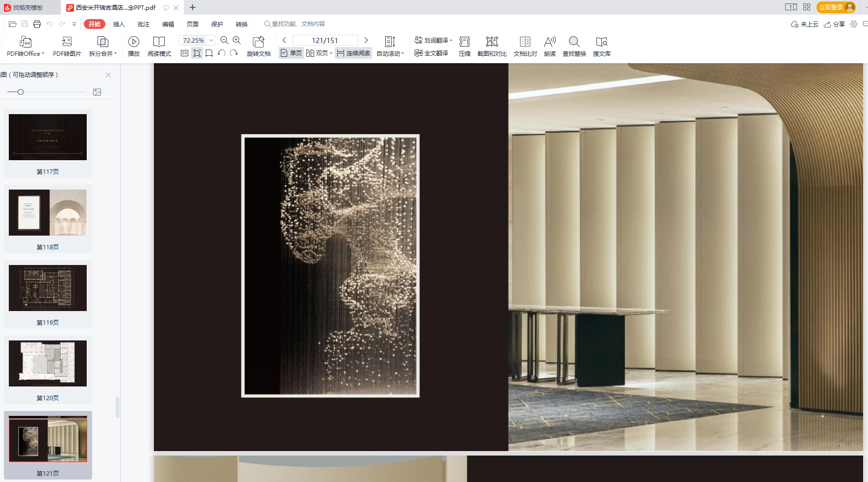This screenshot has height=482, width=868.
Task: Open 划词翻译 translation dropdown
Action: 433,40
